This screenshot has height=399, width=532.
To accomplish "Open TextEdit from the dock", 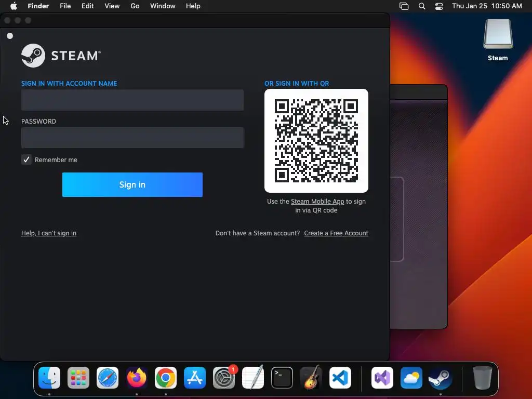I will click(x=253, y=378).
